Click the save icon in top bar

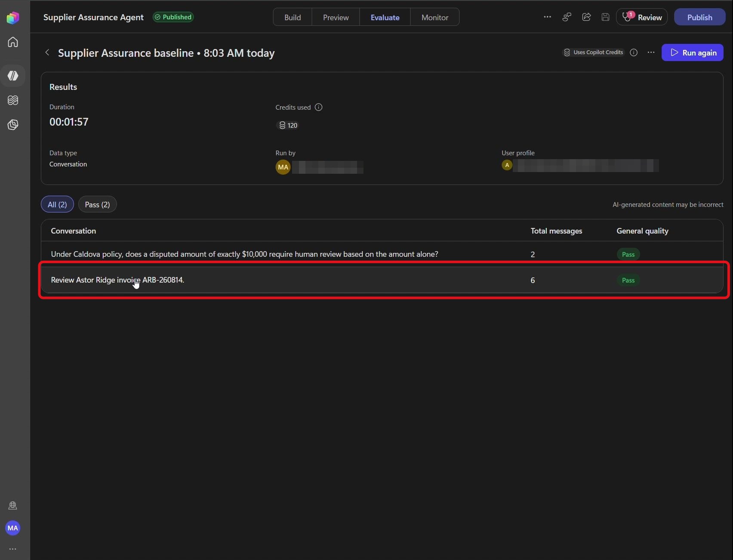605,17
